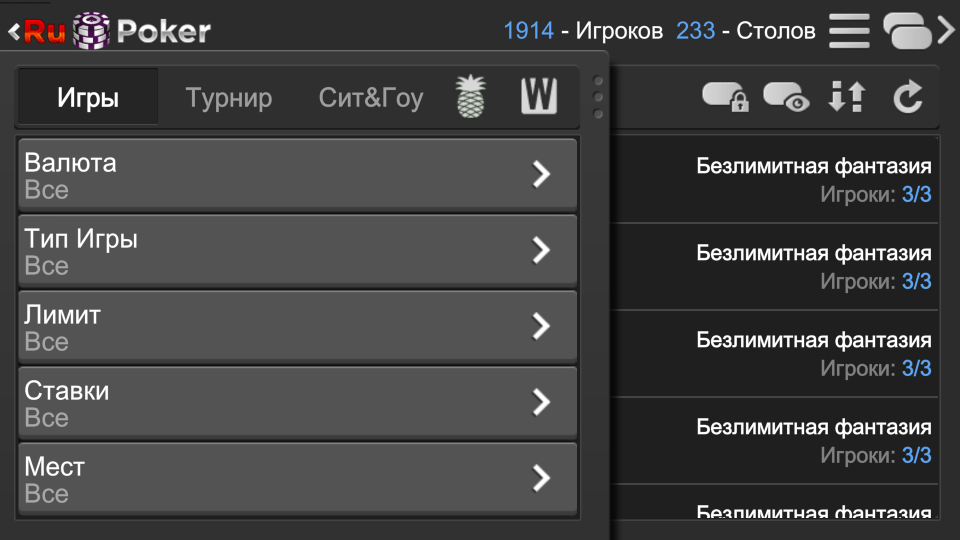Toggle the locked tables filter
Image resolution: width=960 pixels, height=540 pixels.
click(725, 97)
